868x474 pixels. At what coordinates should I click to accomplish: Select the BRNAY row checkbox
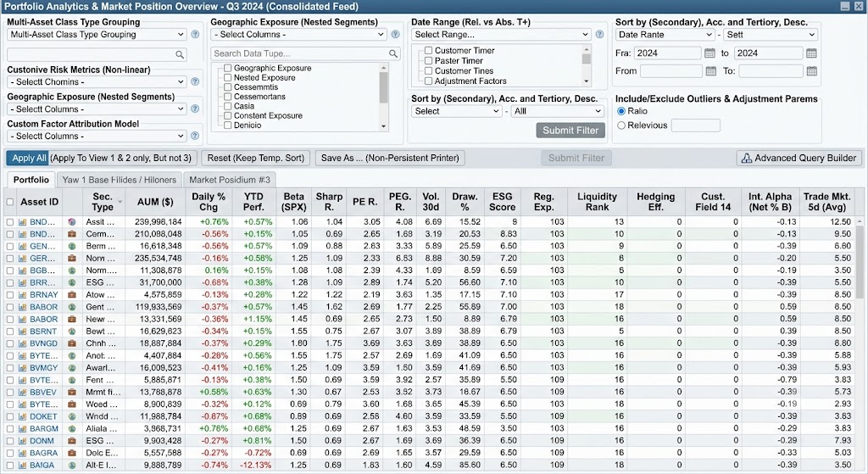[x=10, y=295]
